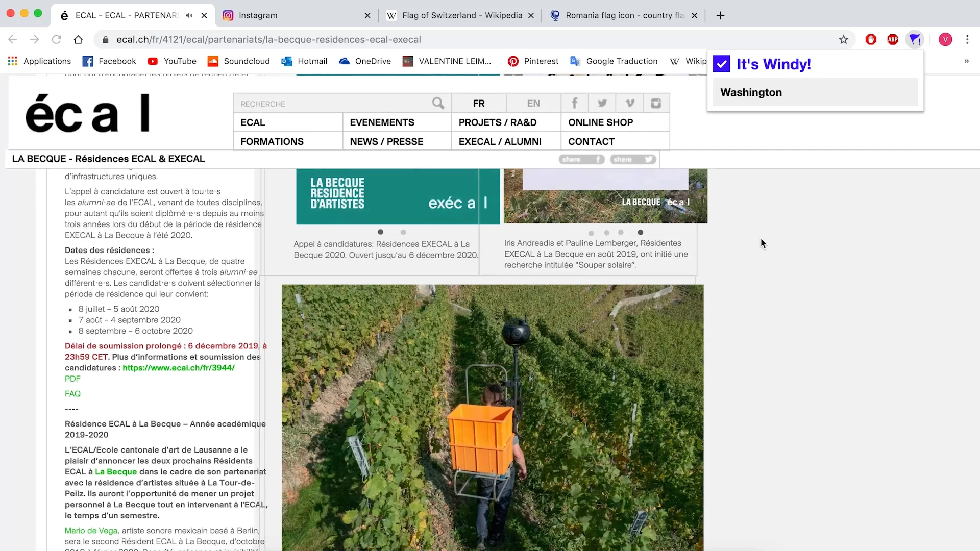
Task: Open FORMATIONS menu tab
Action: point(272,141)
